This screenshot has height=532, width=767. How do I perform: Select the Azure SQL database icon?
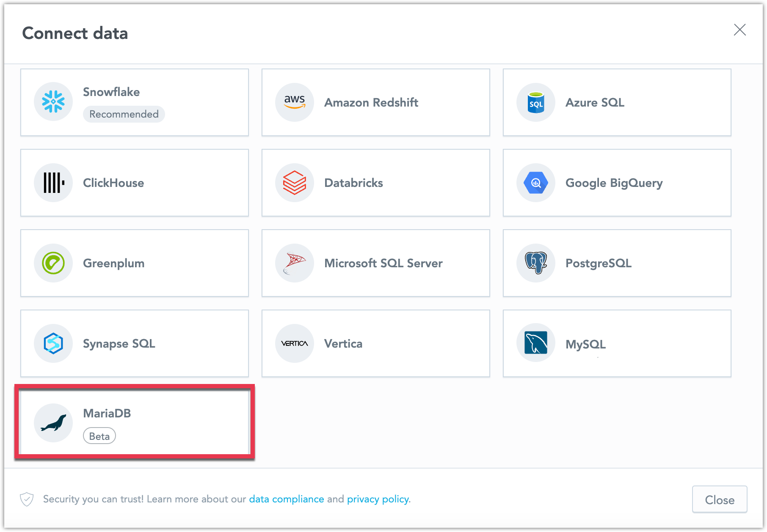click(x=535, y=102)
